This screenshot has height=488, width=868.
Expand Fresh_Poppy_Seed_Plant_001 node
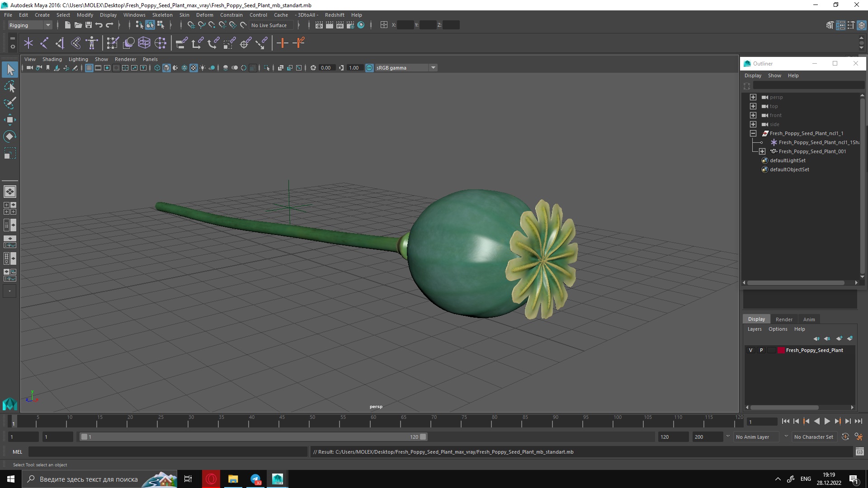(762, 152)
